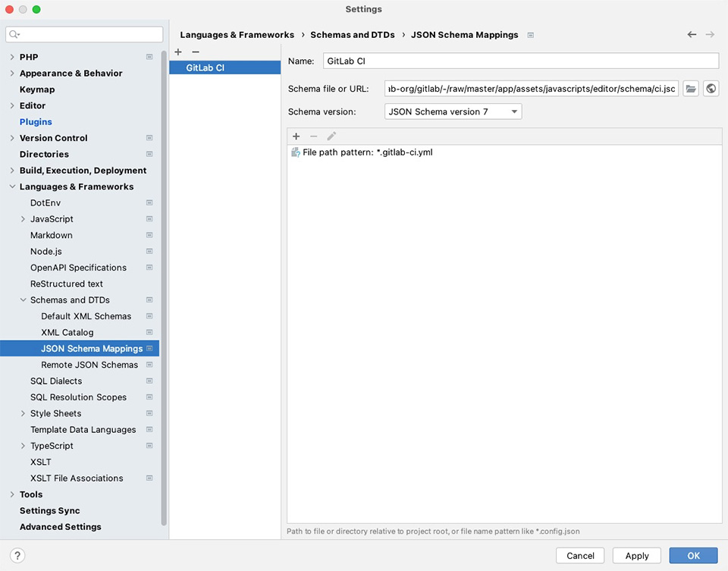Click the Apply button
The image size is (728, 571).
point(637,555)
